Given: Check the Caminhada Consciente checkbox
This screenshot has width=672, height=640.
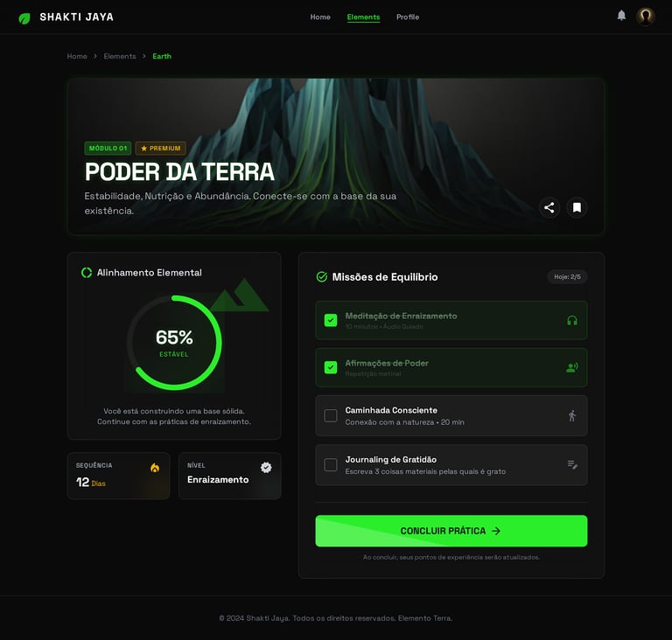Looking at the screenshot, I should 331,415.
